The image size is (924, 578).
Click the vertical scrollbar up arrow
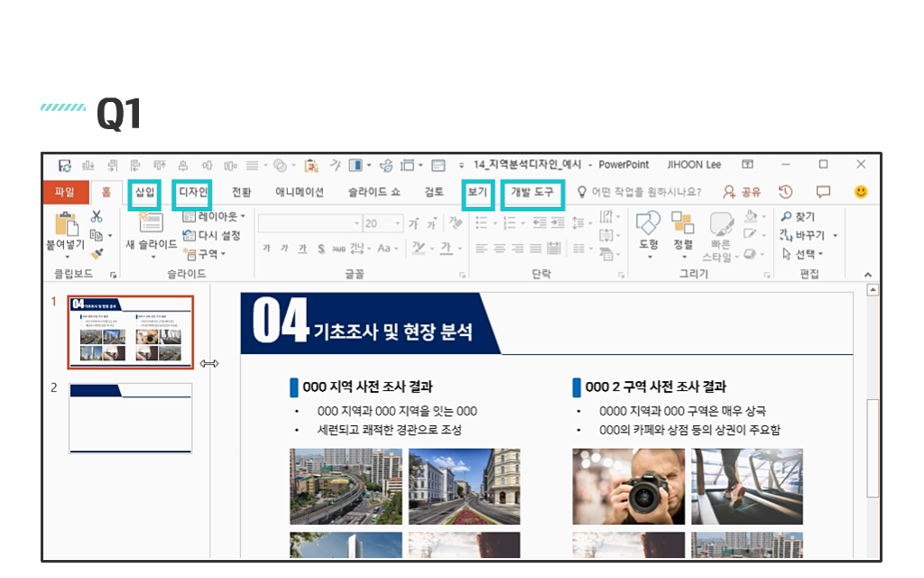873,290
